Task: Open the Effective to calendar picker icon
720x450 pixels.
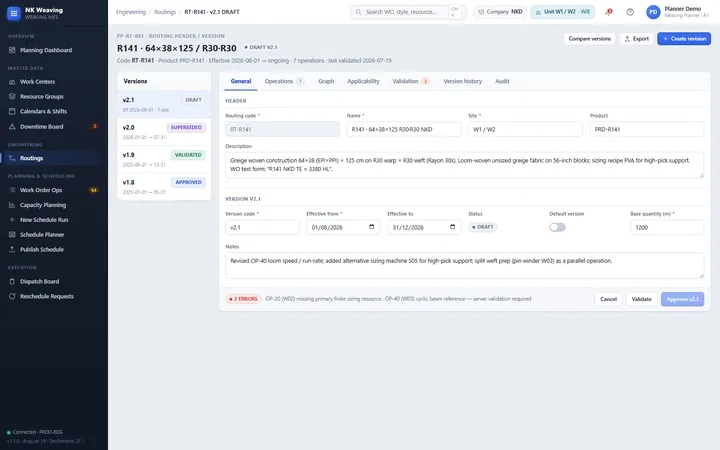Action: (452, 227)
